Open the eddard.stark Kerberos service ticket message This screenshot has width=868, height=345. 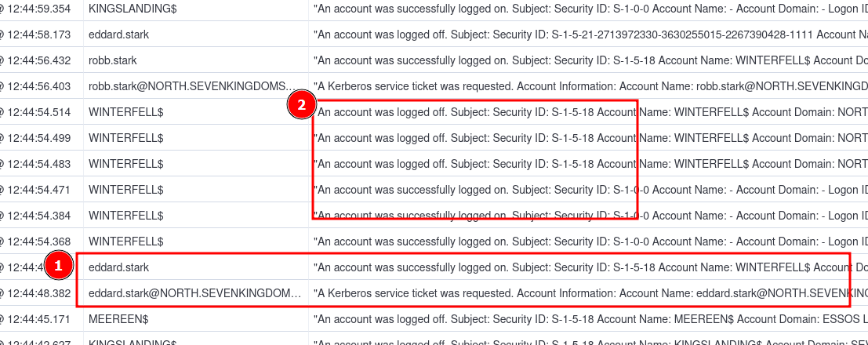tap(580, 293)
